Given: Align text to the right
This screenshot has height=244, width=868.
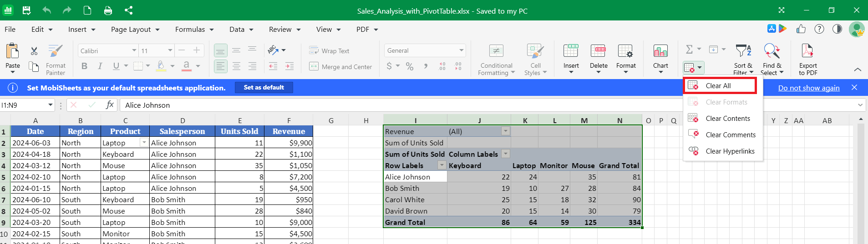Looking at the screenshot, I should pos(252,66).
